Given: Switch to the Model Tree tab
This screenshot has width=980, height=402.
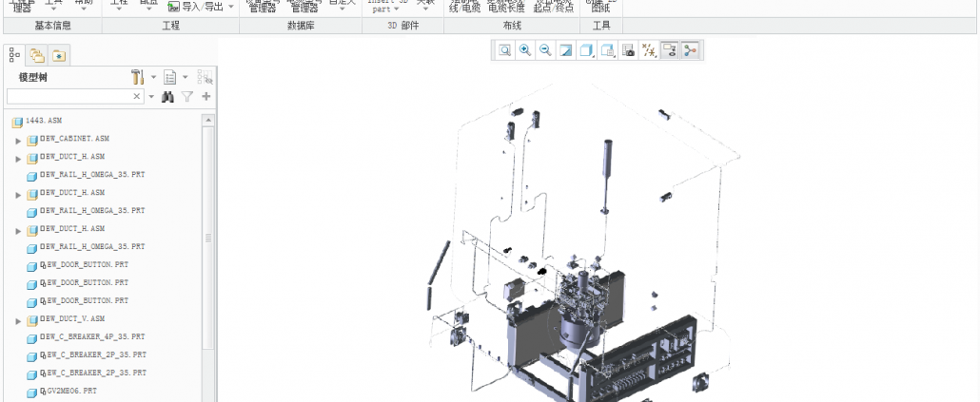Looking at the screenshot, I should pyautogui.click(x=15, y=55).
